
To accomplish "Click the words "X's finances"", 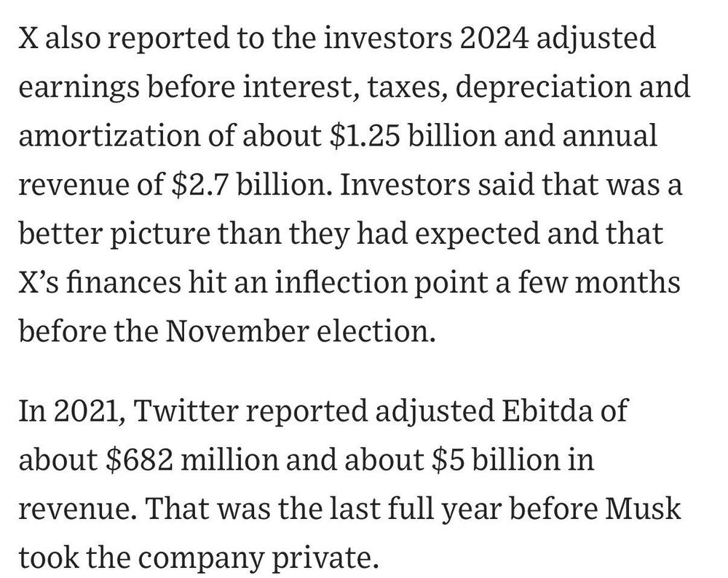I will click(99, 282).
